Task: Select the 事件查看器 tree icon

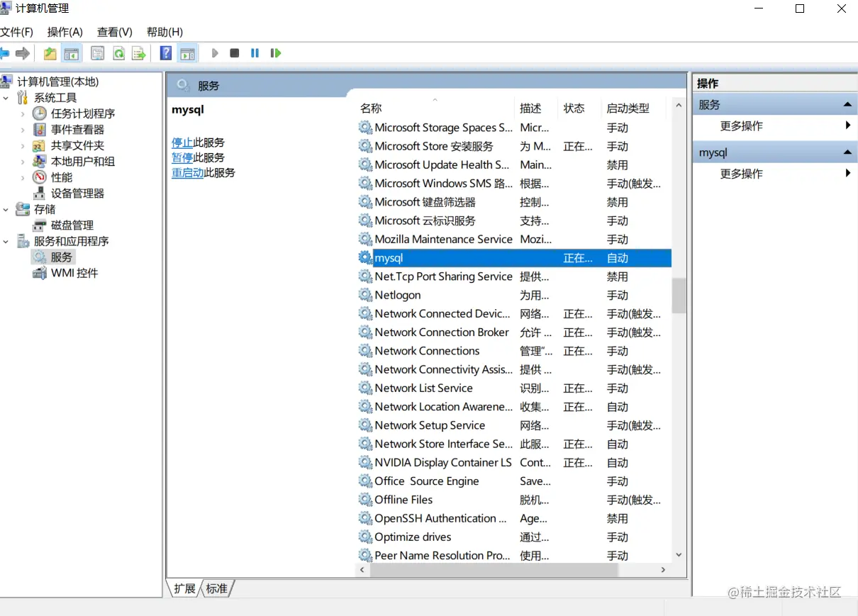Action: [40, 130]
